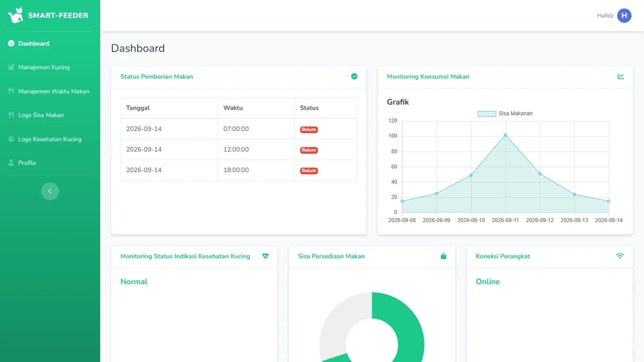The height and width of the screenshot is (362, 644).
Task: Click the Dashboard page heading
Action: coord(138,48)
